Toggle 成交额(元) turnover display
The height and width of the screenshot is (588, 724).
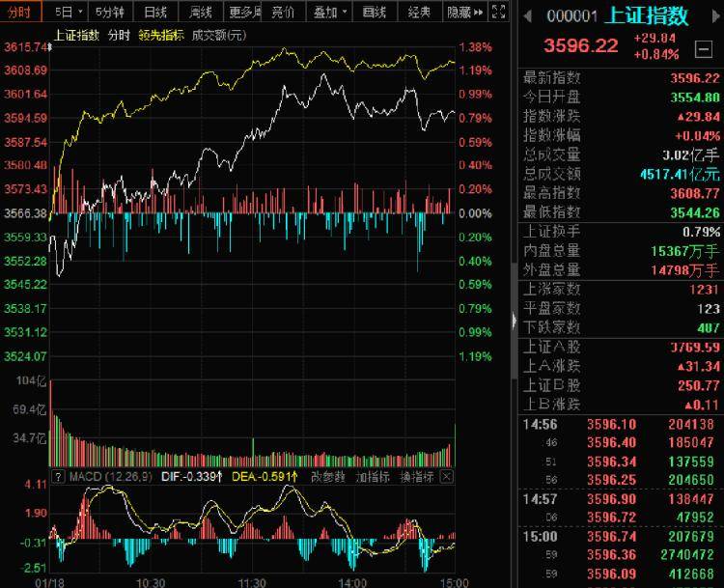click(219, 35)
